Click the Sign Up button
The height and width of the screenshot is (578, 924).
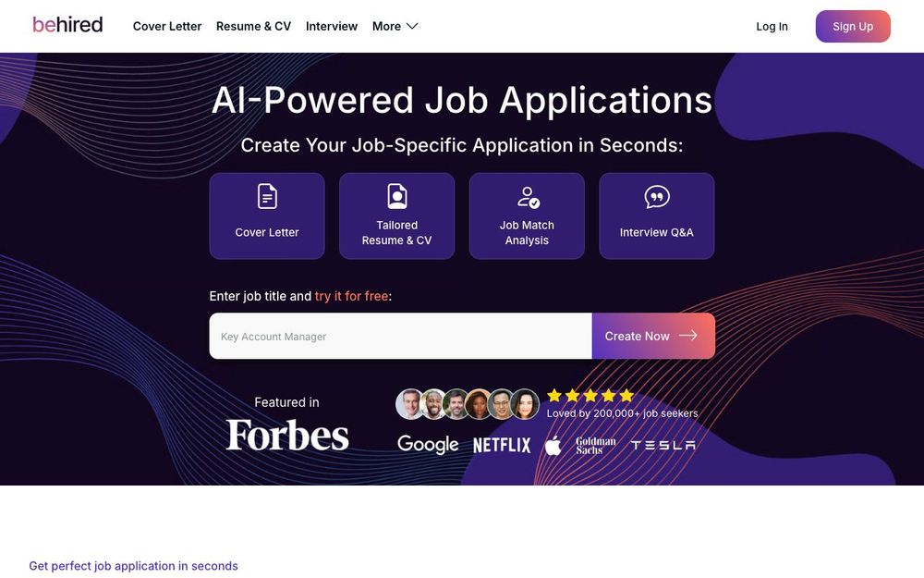coord(852,26)
